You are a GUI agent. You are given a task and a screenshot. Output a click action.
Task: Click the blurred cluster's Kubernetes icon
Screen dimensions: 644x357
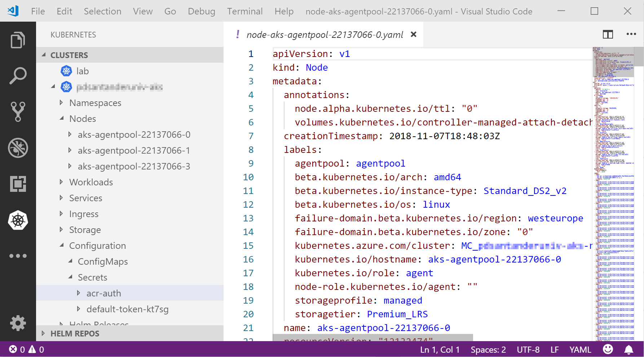(66, 87)
